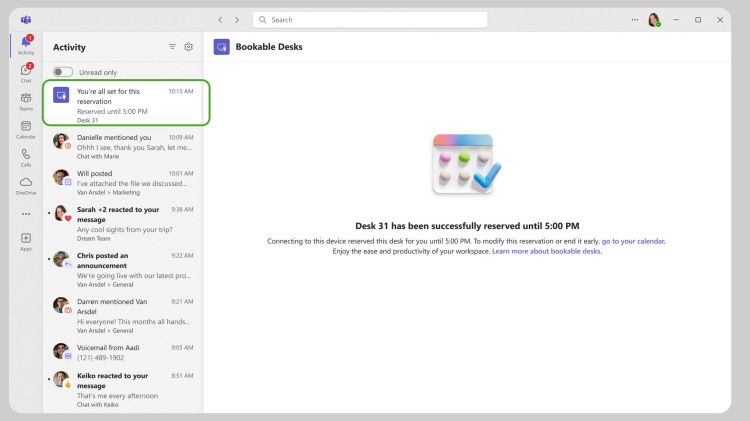Open Settings and more ellipsis in title bar
Viewport: 750px width, 421px height.
coord(635,20)
